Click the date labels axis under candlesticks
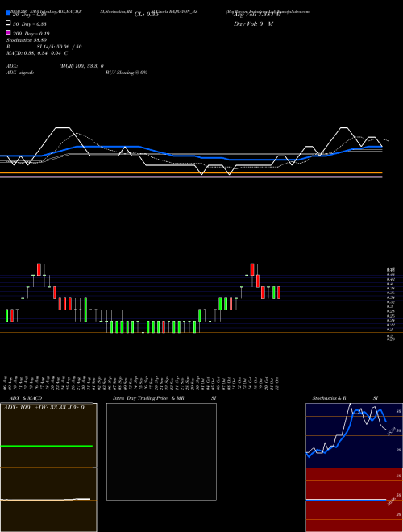The image size is (403, 532). 142,383
